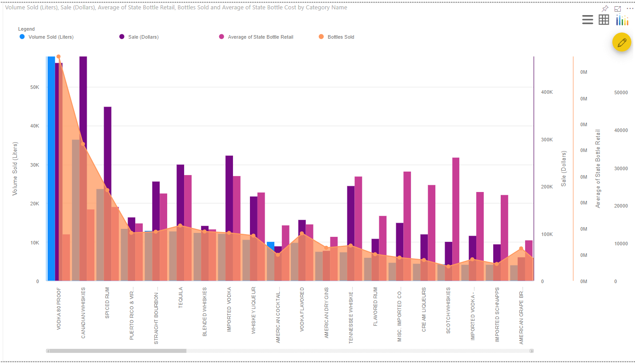Open the More options ellipsis menu
The width and height of the screenshot is (635, 364).
point(631,8)
